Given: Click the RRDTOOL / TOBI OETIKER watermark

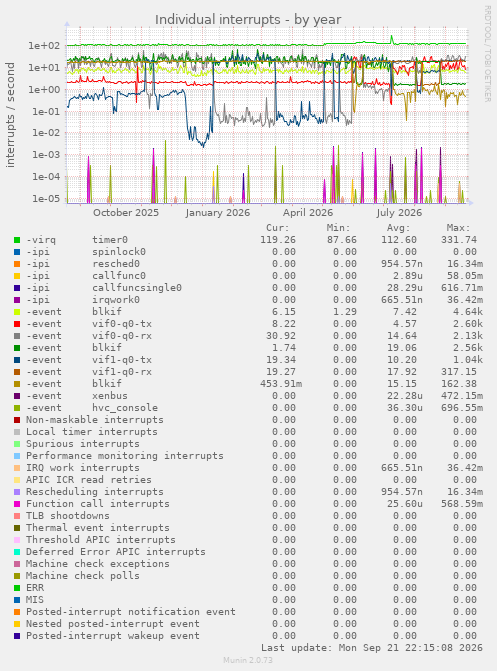Looking at the screenshot, I should 488,53.
